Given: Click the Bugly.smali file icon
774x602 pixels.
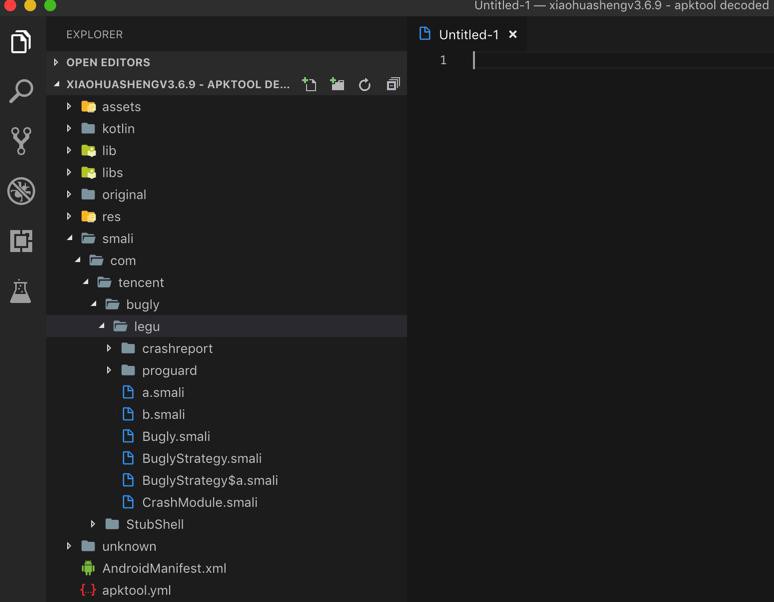Looking at the screenshot, I should [x=128, y=436].
